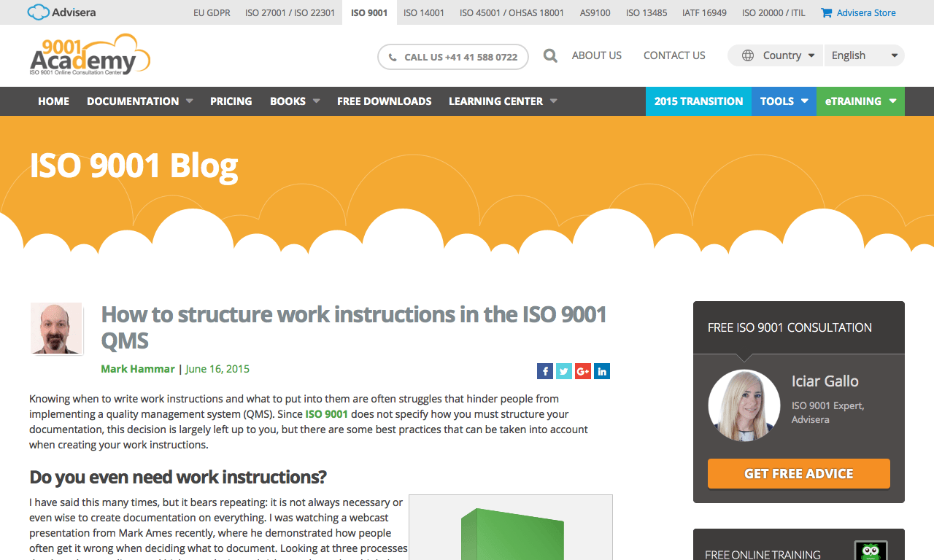Switch to the ISO 13485 tab
The height and width of the screenshot is (560, 934).
point(647,12)
